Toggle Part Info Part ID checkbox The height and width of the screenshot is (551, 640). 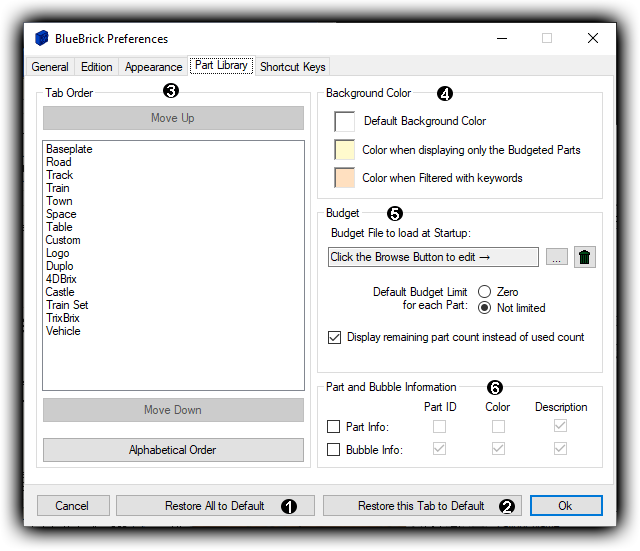pos(439,426)
